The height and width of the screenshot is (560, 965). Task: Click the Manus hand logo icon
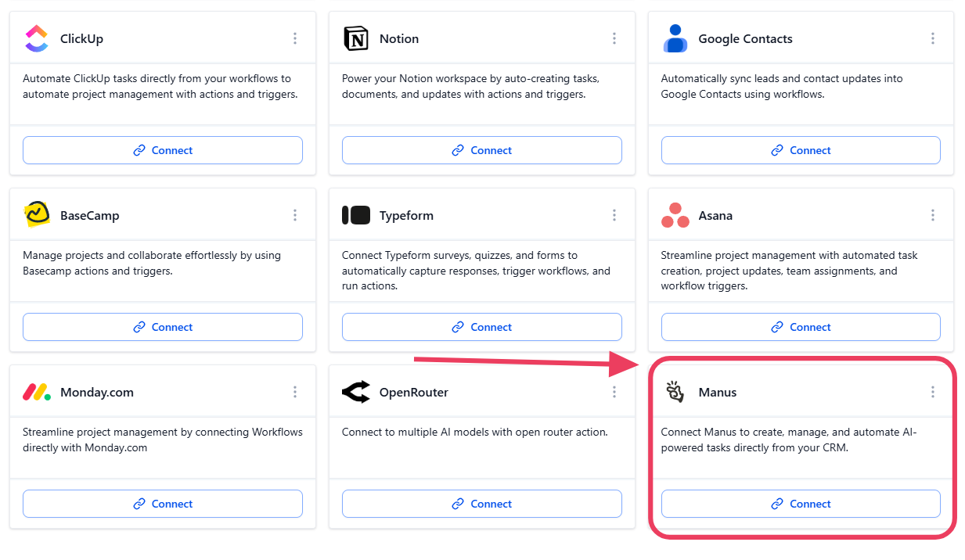click(x=675, y=392)
